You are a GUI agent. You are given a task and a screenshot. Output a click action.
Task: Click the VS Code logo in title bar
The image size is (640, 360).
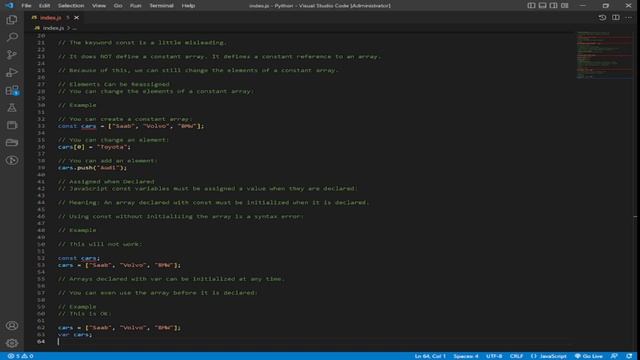tap(9, 5)
